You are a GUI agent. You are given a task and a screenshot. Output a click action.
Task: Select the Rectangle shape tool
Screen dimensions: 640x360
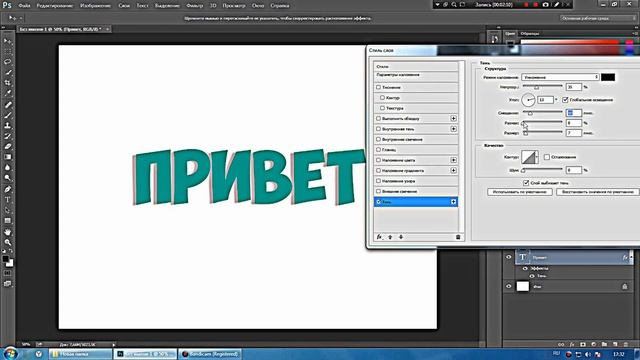[x=7, y=221]
